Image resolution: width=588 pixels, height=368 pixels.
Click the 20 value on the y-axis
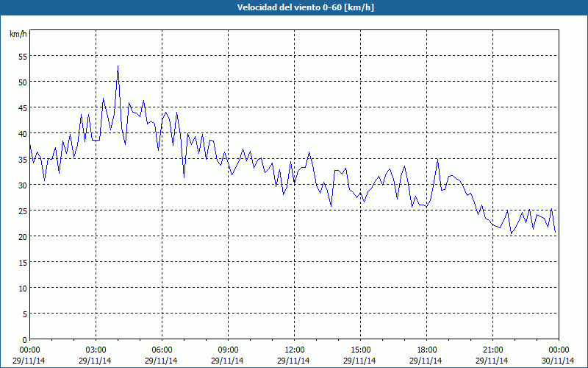point(23,236)
